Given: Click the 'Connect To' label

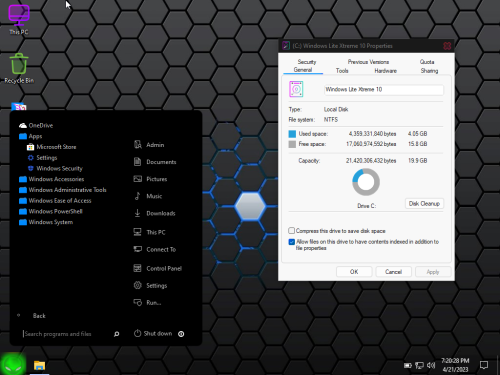Looking at the screenshot, I should [161, 249].
